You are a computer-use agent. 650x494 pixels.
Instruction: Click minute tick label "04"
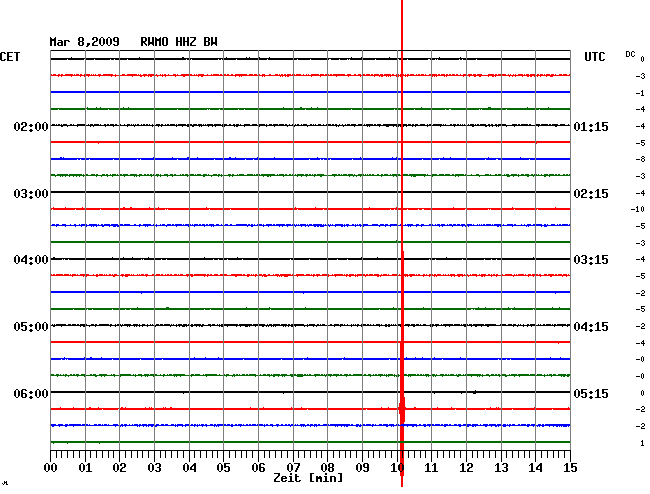point(189,467)
